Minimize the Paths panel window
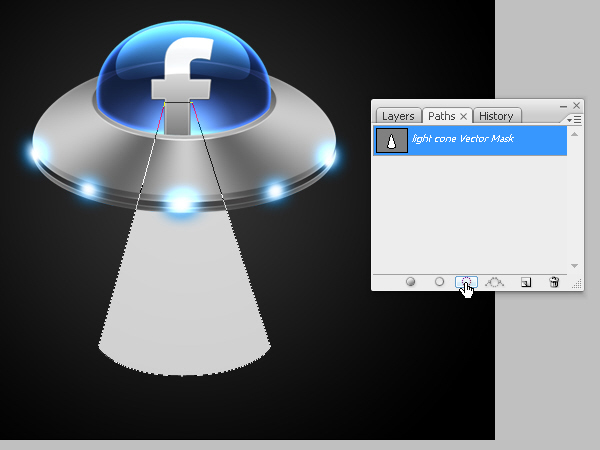The width and height of the screenshot is (600, 450). 563,106
